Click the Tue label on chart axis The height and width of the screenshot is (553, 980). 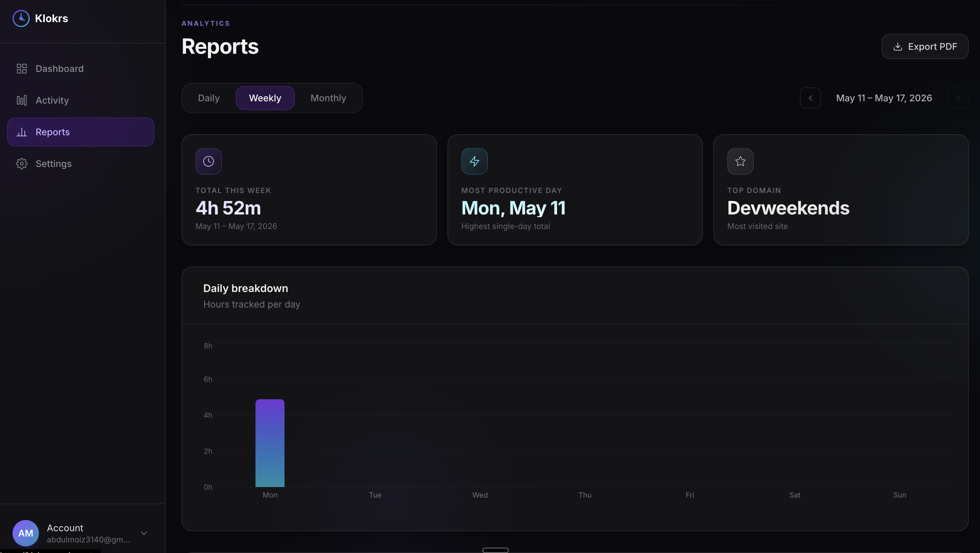[x=375, y=495]
